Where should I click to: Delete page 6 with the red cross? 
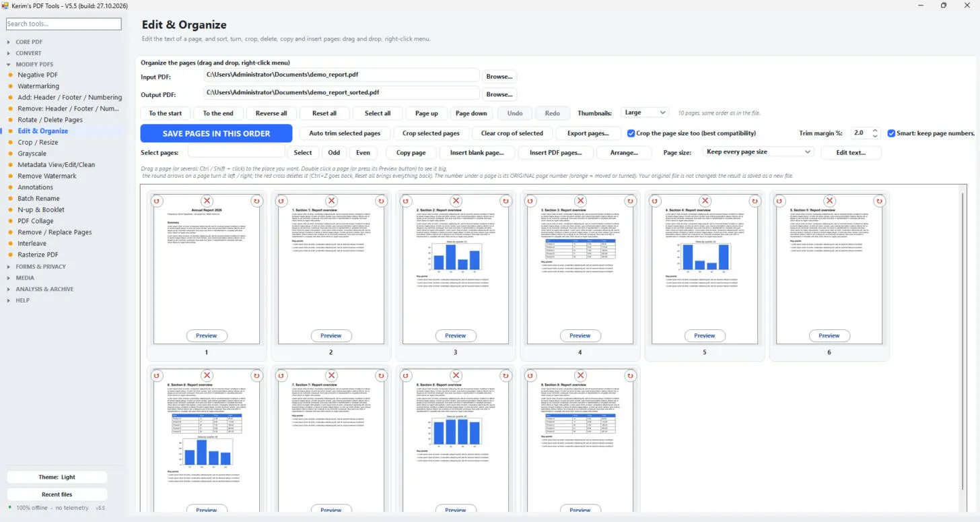pyautogui.click(x=829, y=201)
